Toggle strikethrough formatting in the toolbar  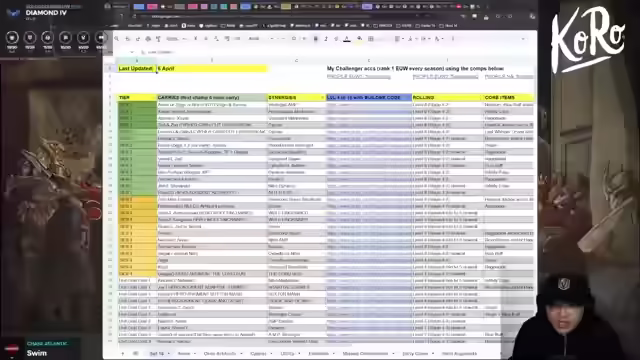tap(336, 39)
